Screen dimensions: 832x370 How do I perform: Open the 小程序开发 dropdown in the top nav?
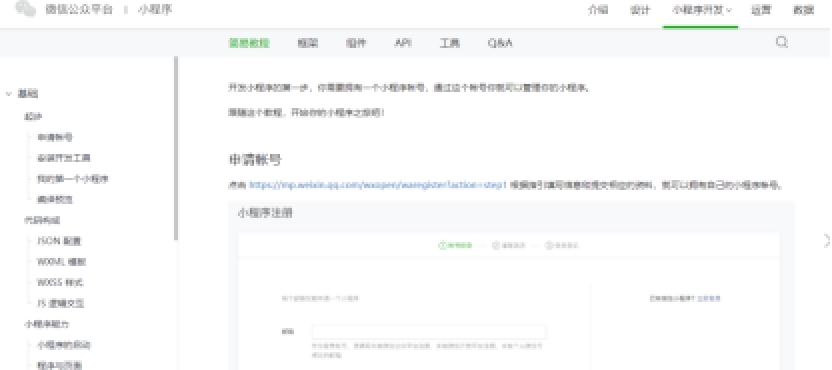coord(700,10)
